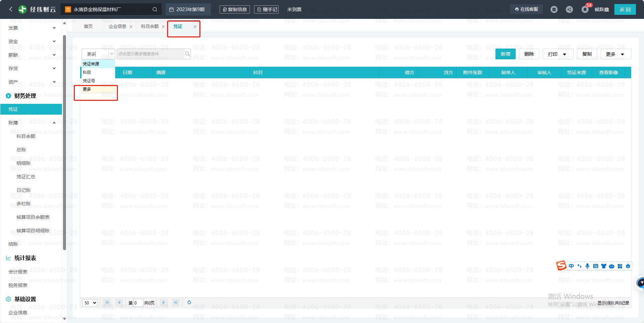Click the share icon in header

(569, 9)
